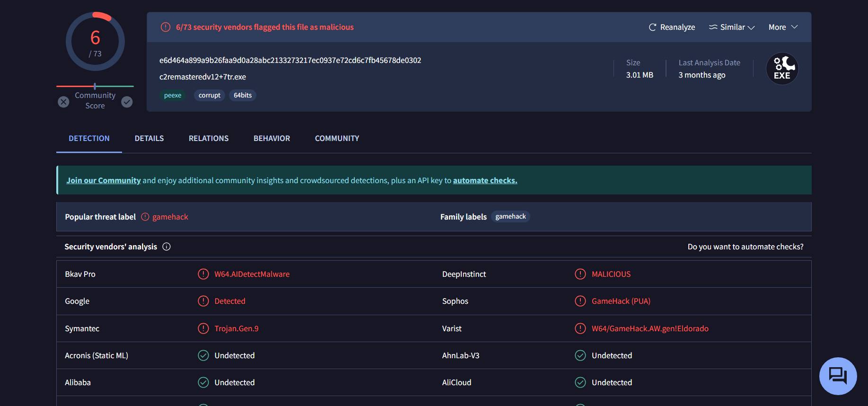Switch to the DETECTION tab

click(x=89, y=139)
